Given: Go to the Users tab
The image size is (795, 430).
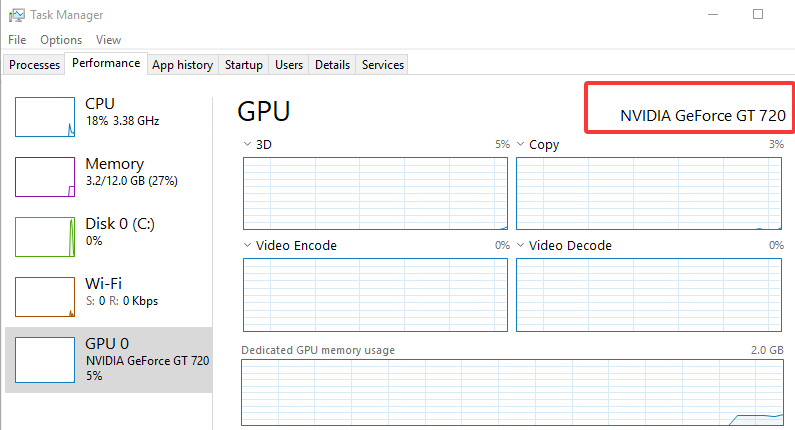Looking at the screenshot, I should coord(288,65).
